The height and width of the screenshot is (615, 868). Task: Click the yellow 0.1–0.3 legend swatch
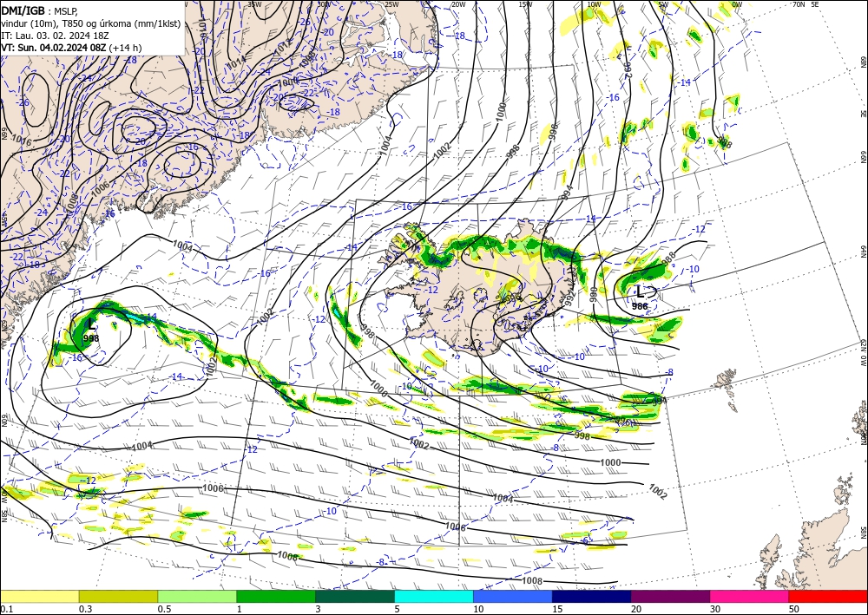tap(39, 596)
